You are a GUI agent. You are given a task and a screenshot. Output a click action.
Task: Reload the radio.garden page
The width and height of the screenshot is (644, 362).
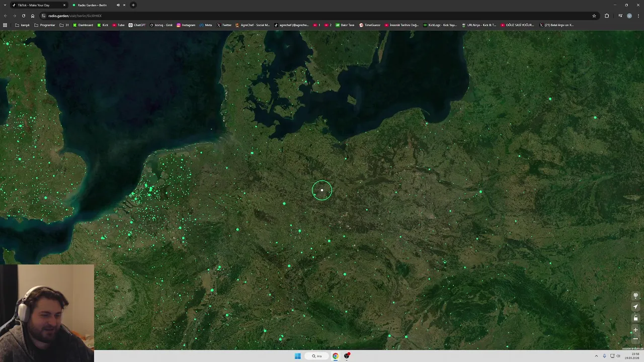[23, 16]
